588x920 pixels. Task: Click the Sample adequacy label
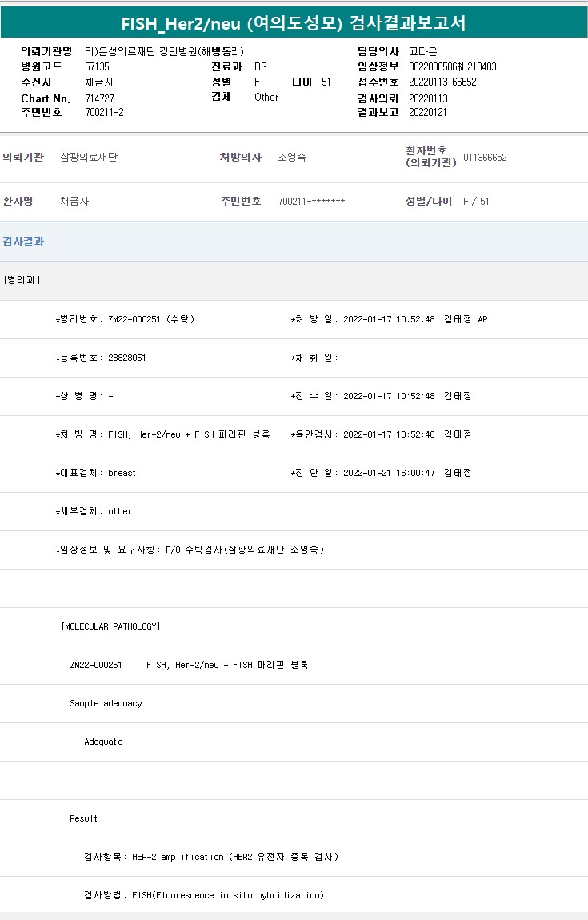[x=106, y=703]
